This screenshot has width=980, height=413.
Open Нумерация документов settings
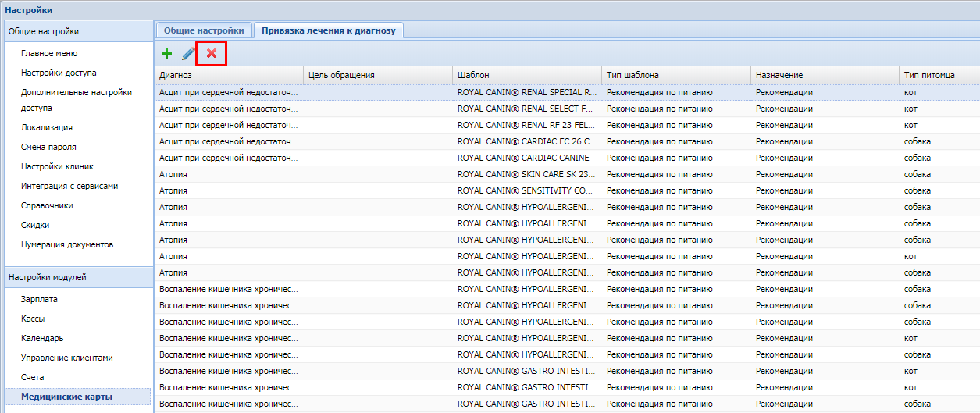pos(67,244)
